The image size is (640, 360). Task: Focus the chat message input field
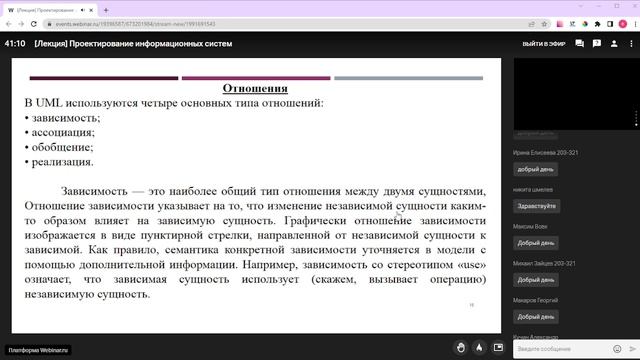coord(562,349)
